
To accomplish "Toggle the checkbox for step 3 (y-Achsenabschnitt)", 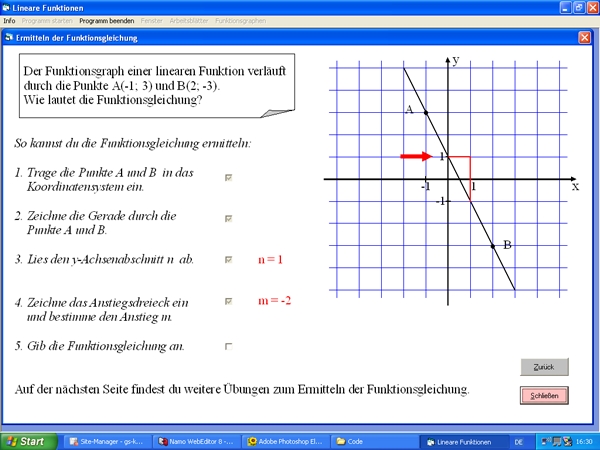I will pyautogui.click(x=229, y=260).
